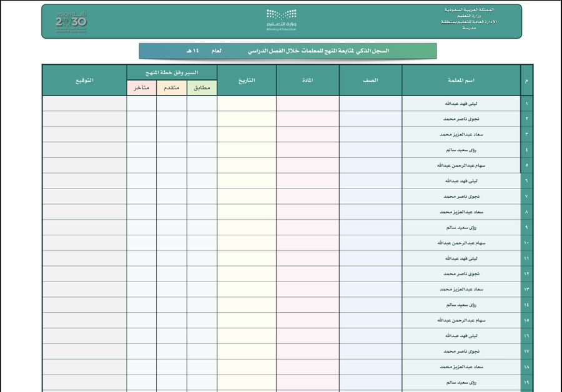Select row ٨ name سعاد عبدالعزيز محمد
Screen dimensions: 562x392
[461, 212]
